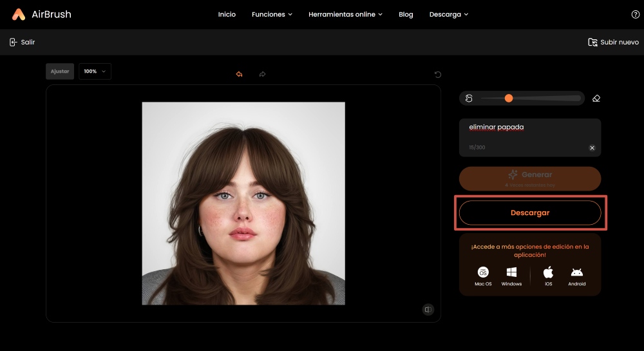644x351 pixels.
Task: Click the undo arrow icon
Action: [x=239, y=74]
